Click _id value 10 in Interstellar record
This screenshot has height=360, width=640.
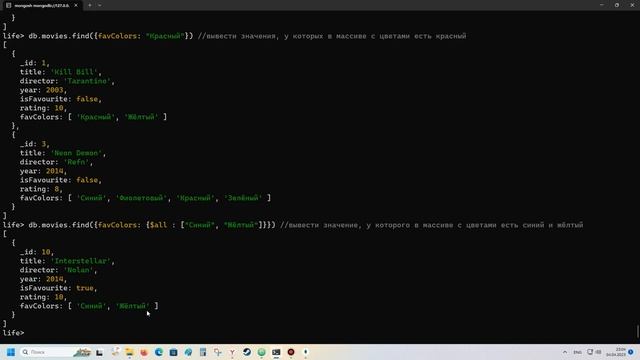[x=46, y=252]
